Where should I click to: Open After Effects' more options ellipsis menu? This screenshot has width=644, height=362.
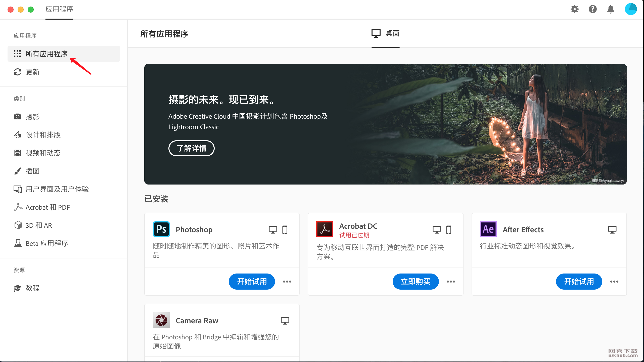pos(614,282)
